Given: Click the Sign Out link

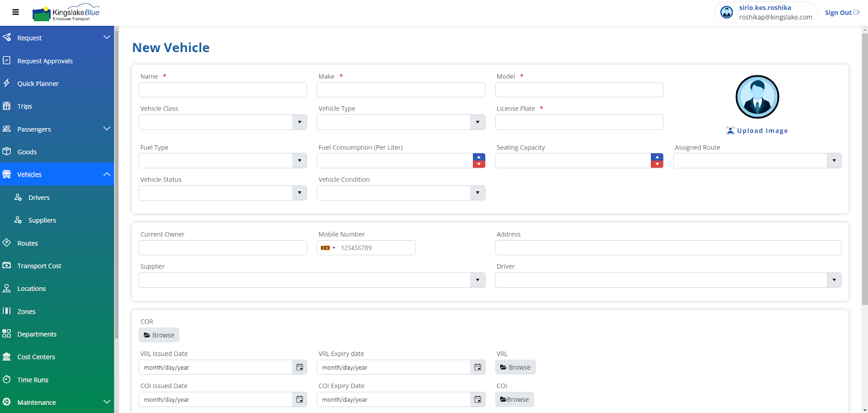Looking at the screenshot, I should [x=842, y=12].
